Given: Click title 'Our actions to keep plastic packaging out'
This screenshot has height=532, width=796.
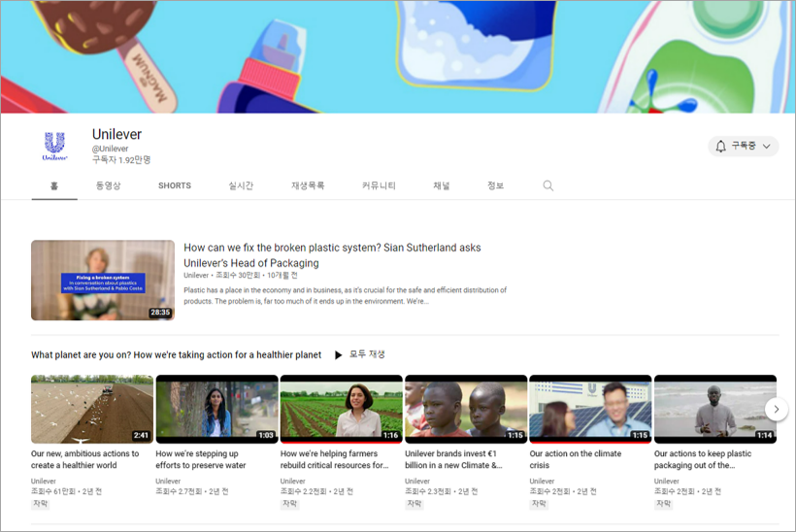Looking at the screenshot, I should coord(703,459).
